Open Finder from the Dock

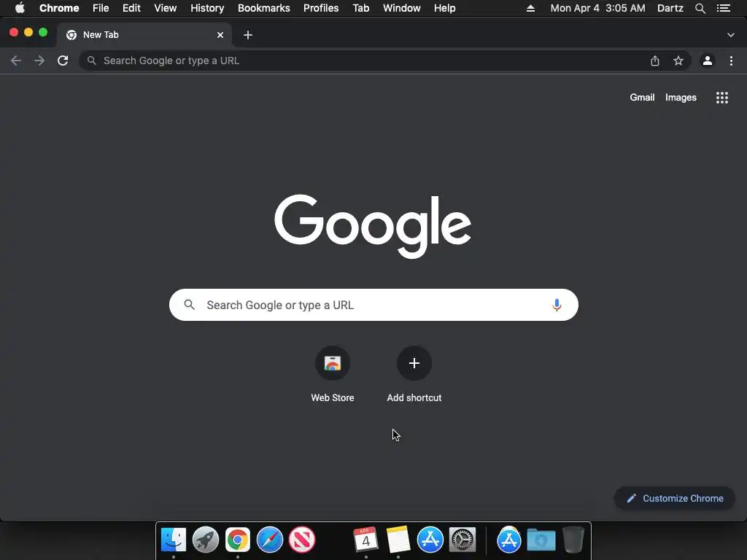coord(174,540)
